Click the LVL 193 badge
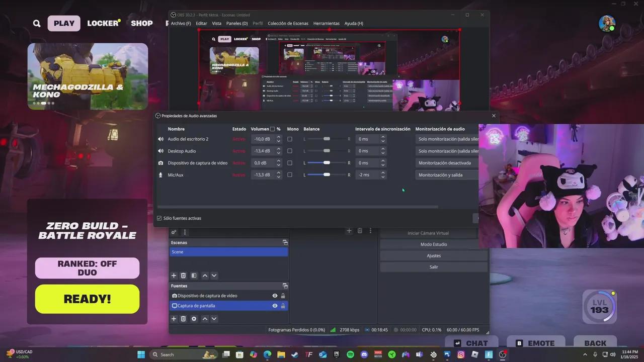The width and height of the screenshot is (644, 362). click(599, 307)
